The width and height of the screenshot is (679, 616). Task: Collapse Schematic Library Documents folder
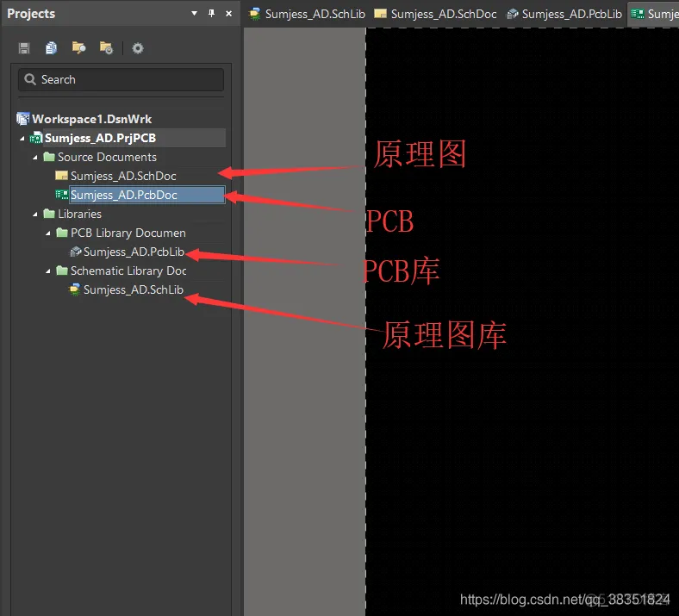[48, 271]
